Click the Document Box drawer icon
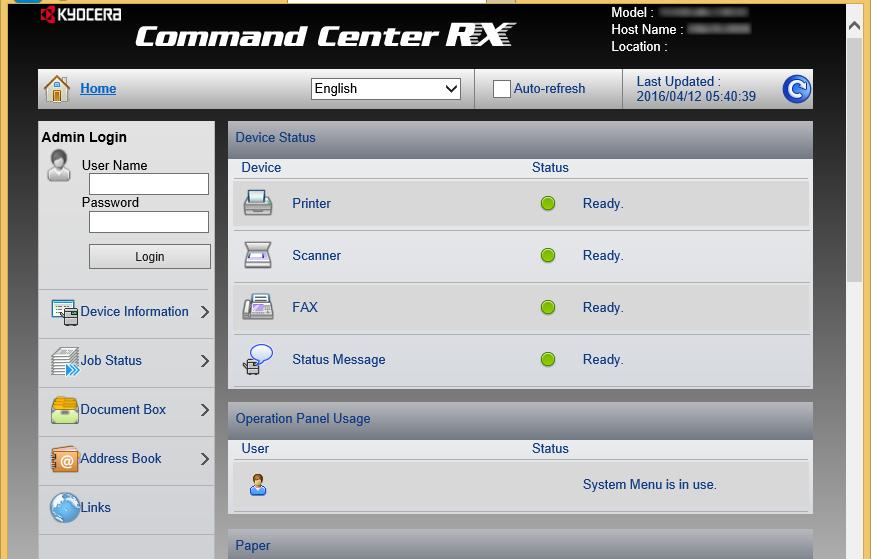Image resolution: width=871 pixels, height=559 pixels. 64,410
